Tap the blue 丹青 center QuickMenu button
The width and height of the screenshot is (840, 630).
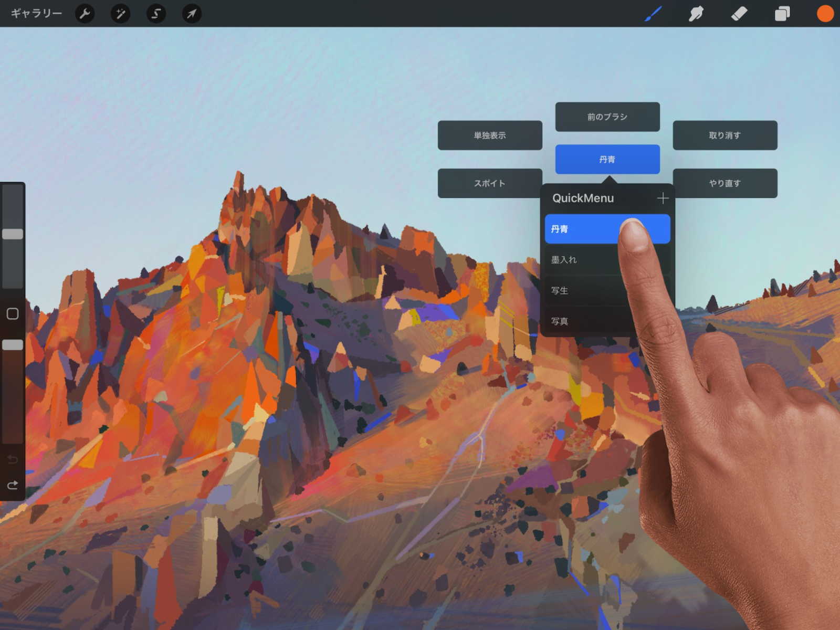[607, 159]
